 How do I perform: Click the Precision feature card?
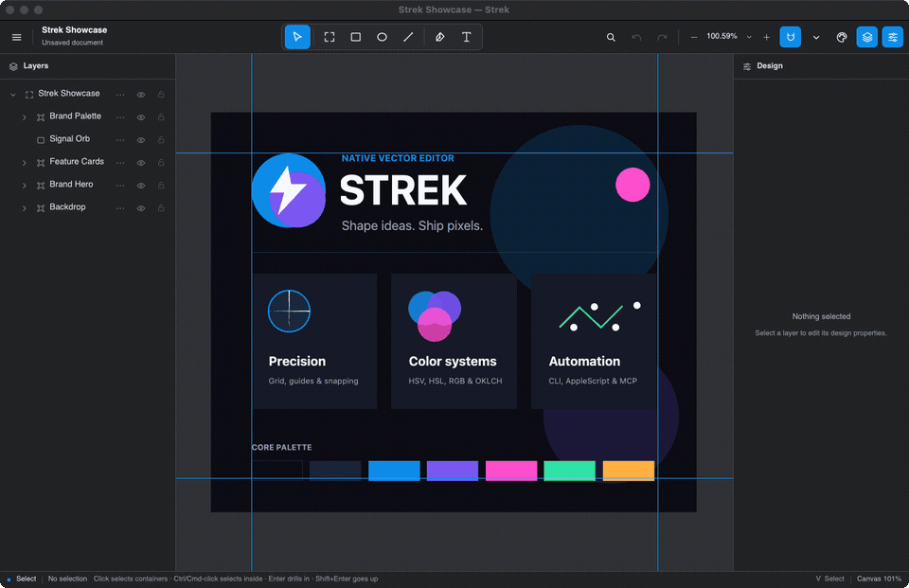pyautogui.click(x=314, y=342)
